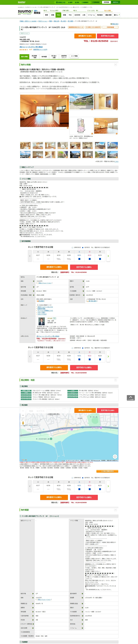Click 最初の位置に戻る map button

[54, 414]
